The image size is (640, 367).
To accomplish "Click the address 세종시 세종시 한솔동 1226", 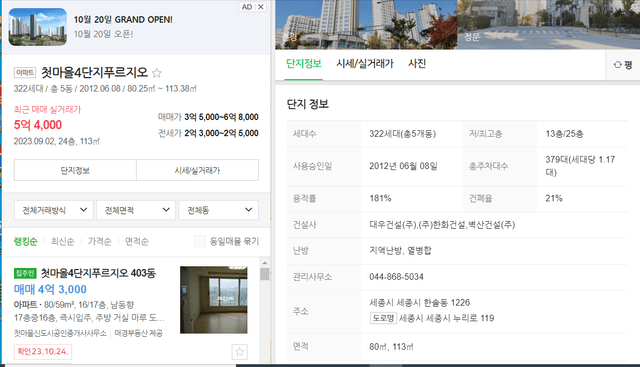I will click(x=420, y=302).
